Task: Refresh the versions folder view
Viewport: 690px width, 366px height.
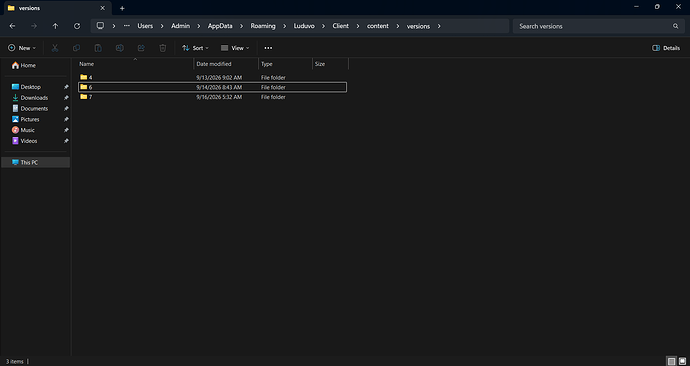Action: [77, 26]
